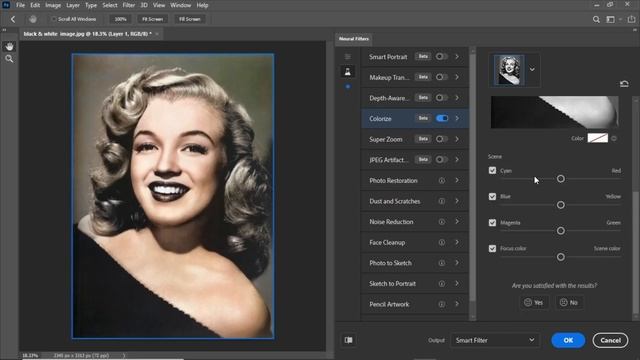Click the info icon for Dust and Scratches
This screenshot has width=640, height=360.
(442, 201)
